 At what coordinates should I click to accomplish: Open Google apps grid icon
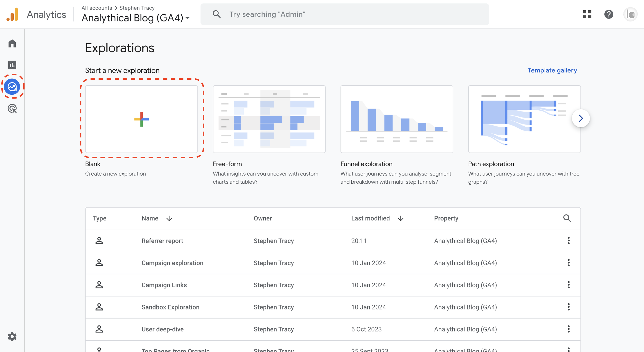coord(587,14)
